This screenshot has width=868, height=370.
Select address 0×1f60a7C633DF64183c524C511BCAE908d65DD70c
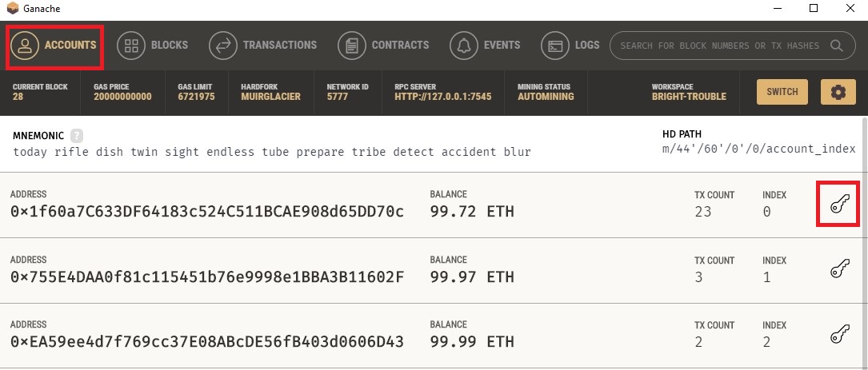point(207,211)
